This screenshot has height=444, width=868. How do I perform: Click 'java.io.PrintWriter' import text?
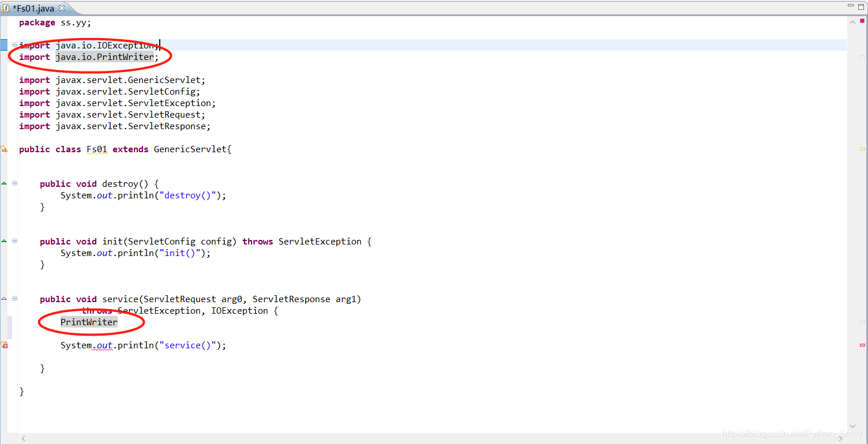click(105, 57)
